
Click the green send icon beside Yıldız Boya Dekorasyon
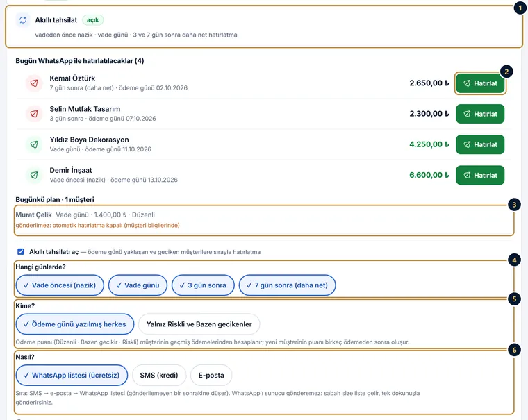click(34, 144)
